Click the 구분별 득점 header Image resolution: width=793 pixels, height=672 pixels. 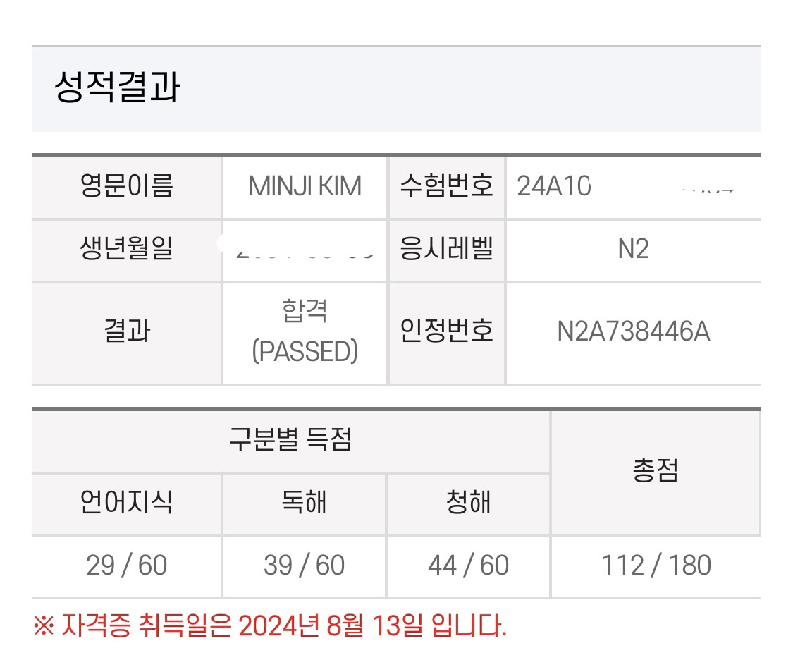click(x=290, y=441)
